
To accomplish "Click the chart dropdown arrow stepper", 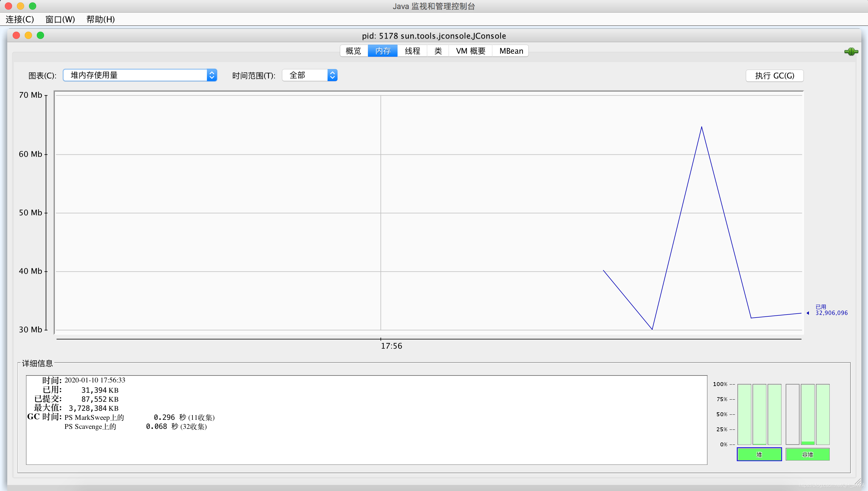I will [x=212, y=75].
